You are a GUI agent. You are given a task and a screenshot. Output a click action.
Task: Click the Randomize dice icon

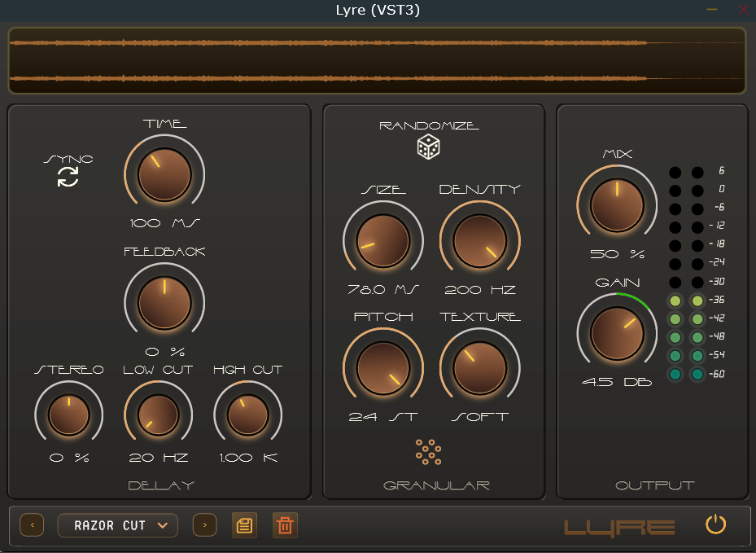(428, 147)
